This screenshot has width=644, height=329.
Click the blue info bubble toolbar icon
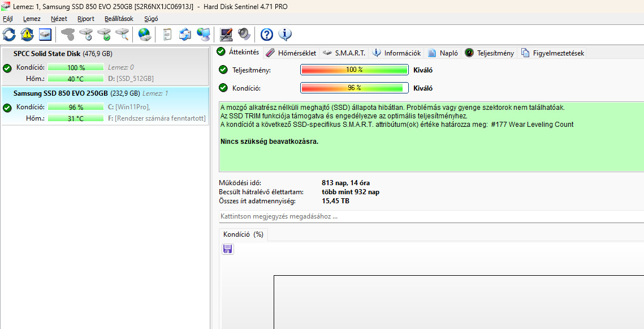pyautogui.click(x=284, y=35)
